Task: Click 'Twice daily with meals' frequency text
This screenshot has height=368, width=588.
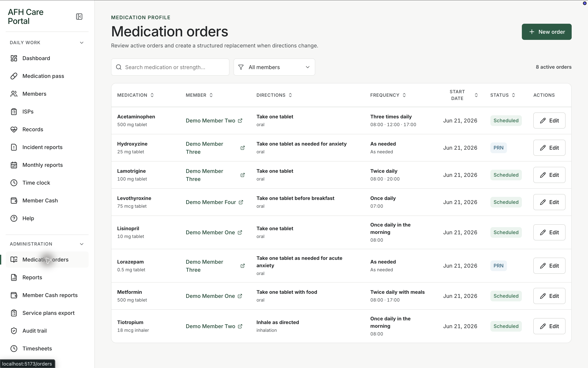Action: 397,292
